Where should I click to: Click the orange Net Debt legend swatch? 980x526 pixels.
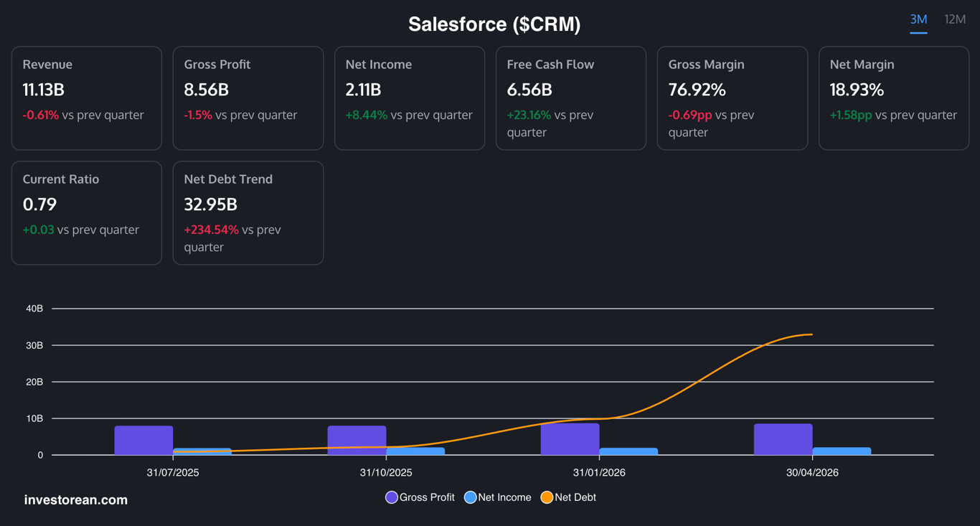pos(547,497)
